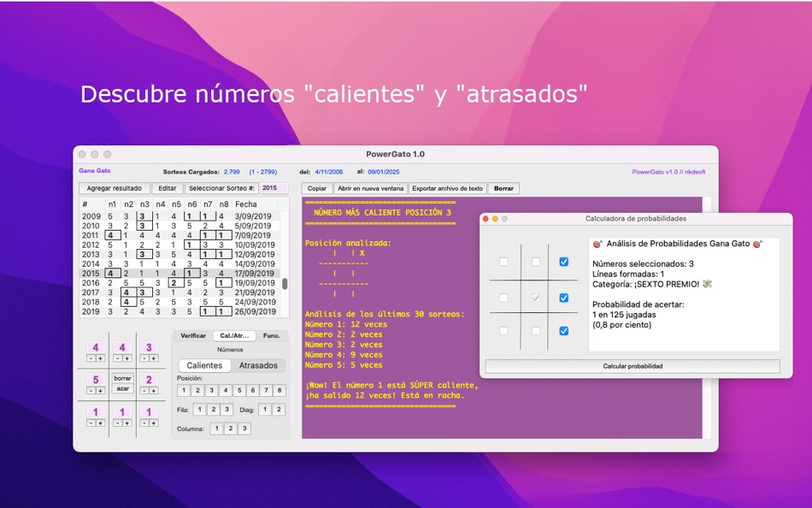Decrement the center 5 with its minus stepper
The width and height of the screenshot is (812, 508).
click(91, 389)
